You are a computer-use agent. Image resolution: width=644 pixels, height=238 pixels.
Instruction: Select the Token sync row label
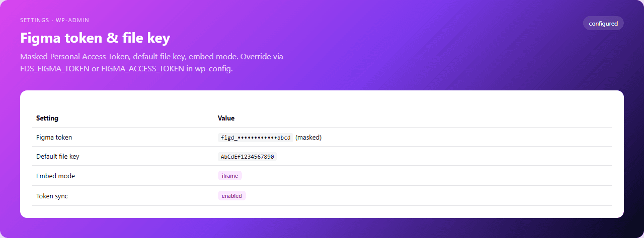52,196
